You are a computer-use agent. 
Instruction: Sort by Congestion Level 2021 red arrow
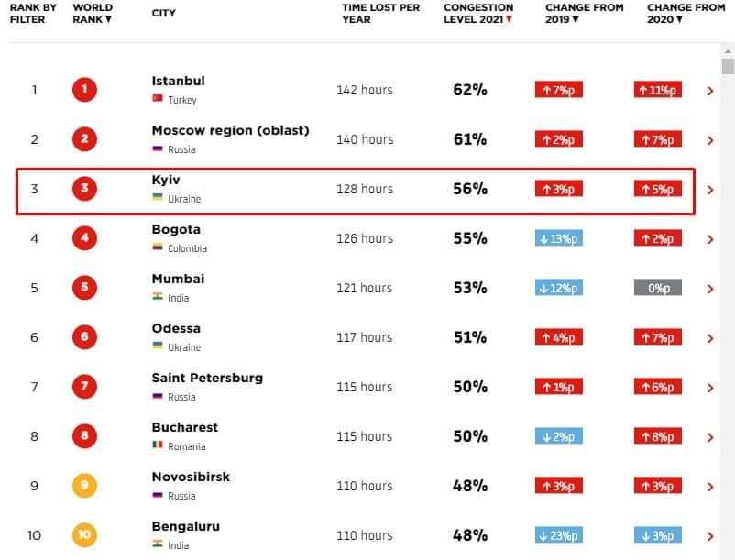pyautogui.click(x=509, y=19)
